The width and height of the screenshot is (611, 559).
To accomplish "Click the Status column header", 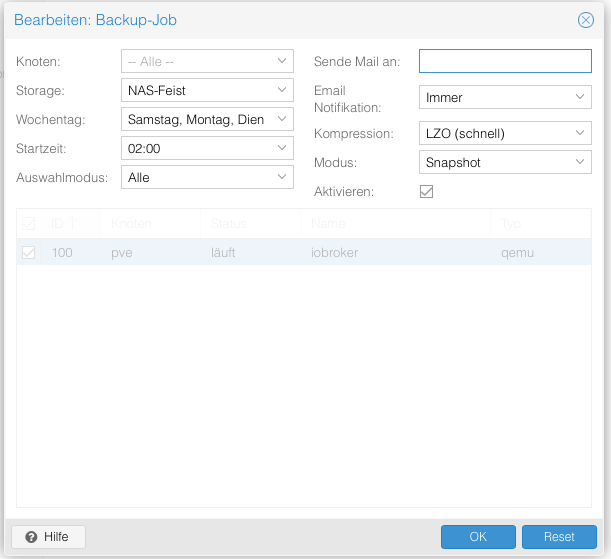I will (x=250, y=224).
